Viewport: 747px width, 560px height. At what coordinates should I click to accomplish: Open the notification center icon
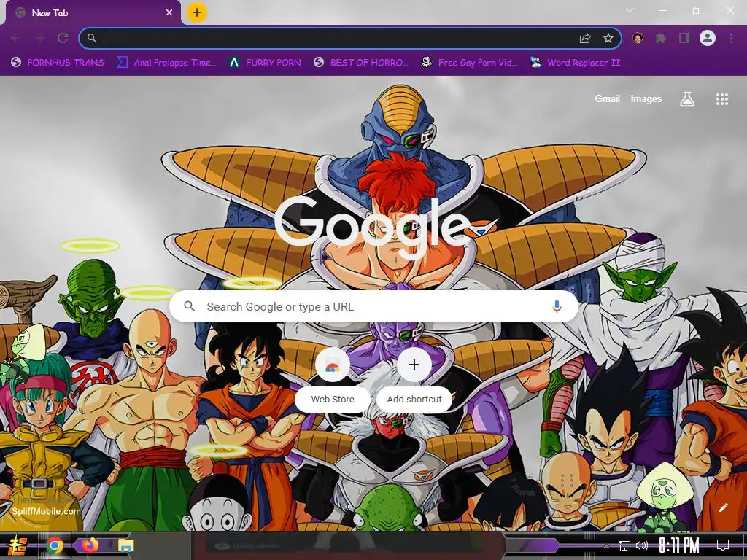723,545
